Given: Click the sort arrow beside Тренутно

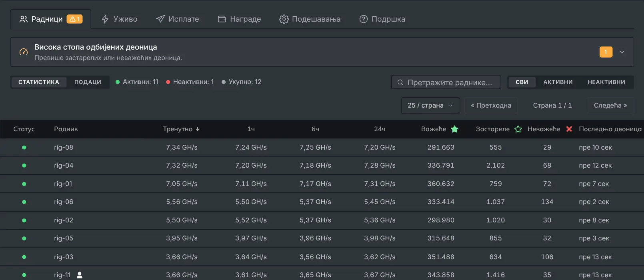Looking at the screenshot, I should tap(198, 129).
